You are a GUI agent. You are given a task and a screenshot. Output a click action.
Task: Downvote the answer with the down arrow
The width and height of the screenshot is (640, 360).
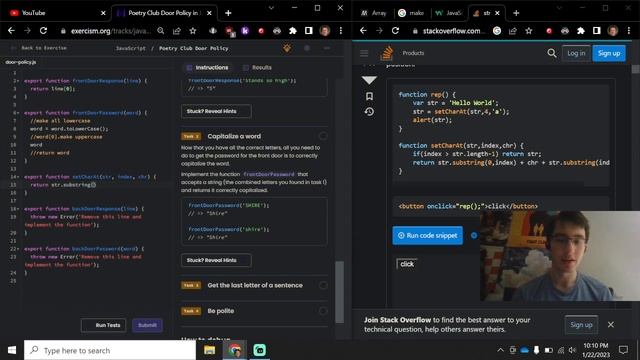tap(369, 80)
